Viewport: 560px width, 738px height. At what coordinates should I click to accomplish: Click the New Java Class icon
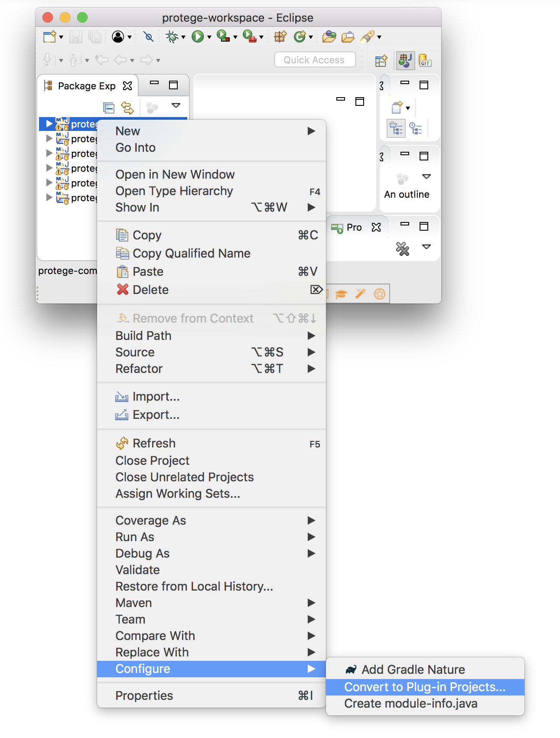coord(300,36)
